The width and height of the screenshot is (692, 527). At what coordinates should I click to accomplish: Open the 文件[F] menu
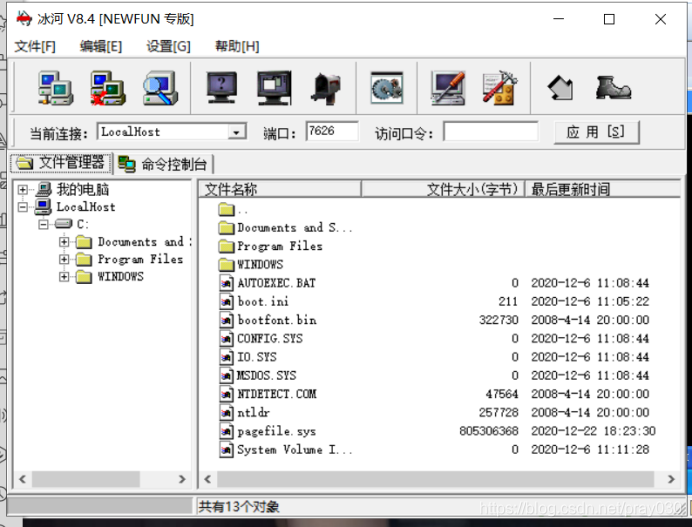[x=35, y=46]
